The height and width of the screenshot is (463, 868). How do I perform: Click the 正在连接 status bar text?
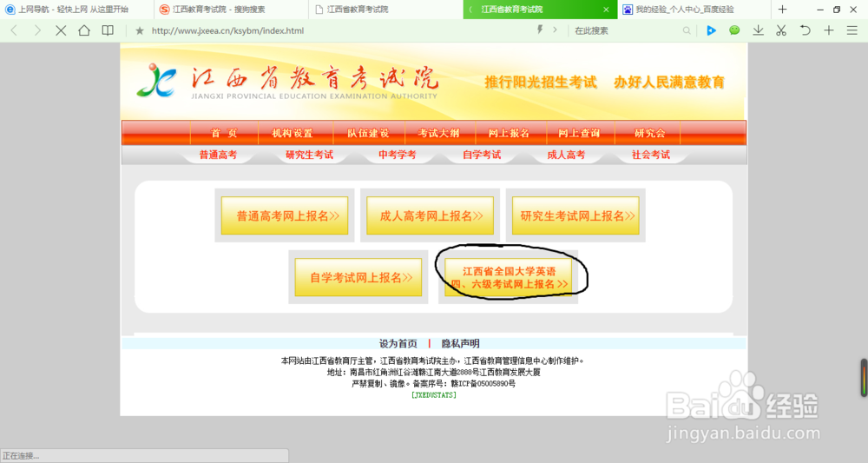point(21,456)
